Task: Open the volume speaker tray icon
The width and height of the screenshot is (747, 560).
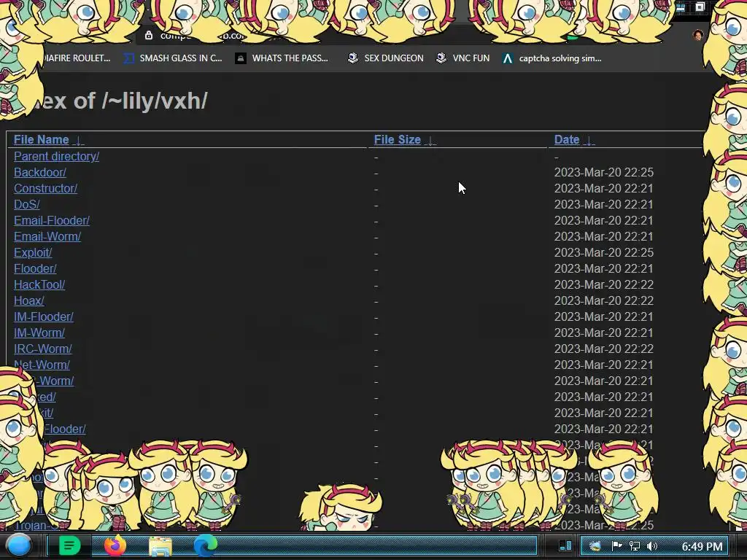Action: 652,545
